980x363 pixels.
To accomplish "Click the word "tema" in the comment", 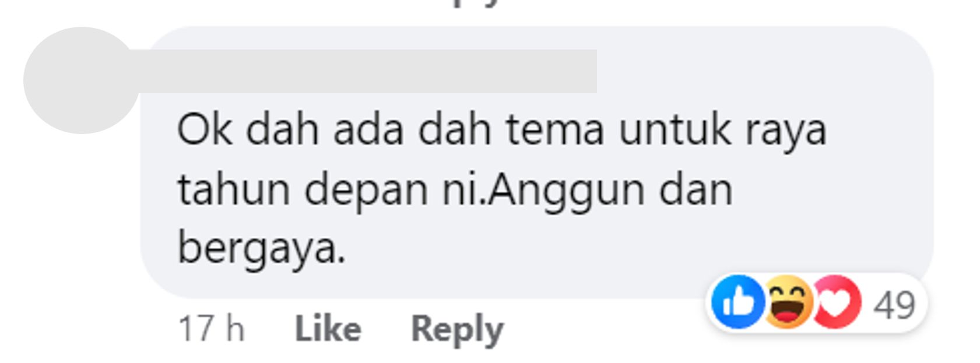I will click(x=554, y=131).
